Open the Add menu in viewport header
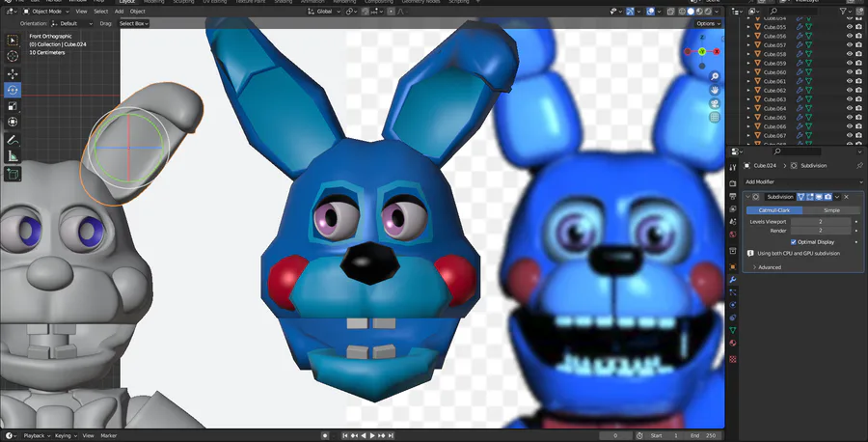868x442 pixels. pyautogui.click(x=119, y=11)
